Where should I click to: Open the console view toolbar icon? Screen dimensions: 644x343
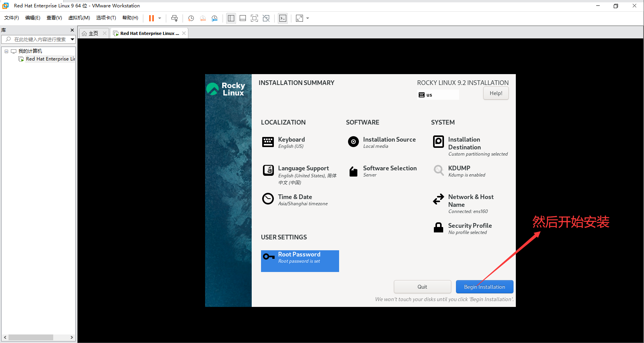(283, 18)
